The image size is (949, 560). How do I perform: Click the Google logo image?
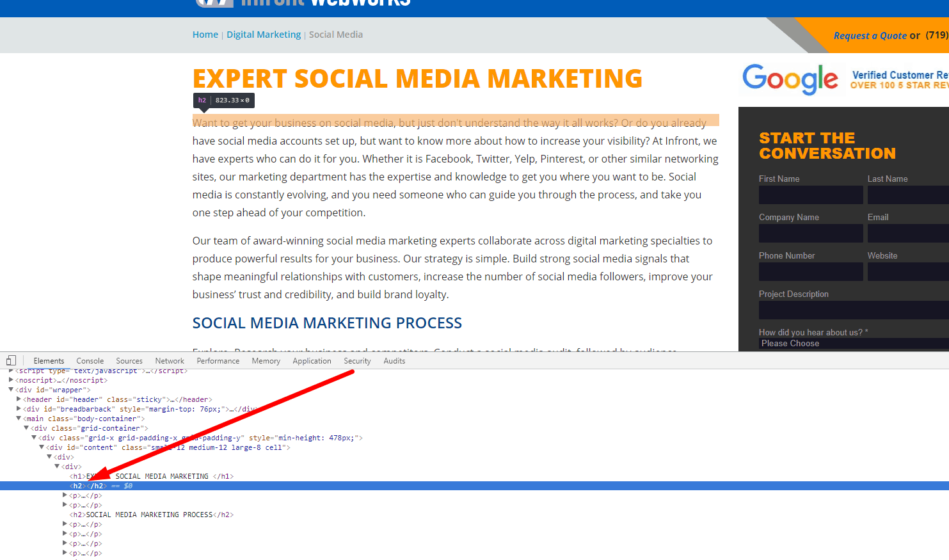[x=790, y=79]
